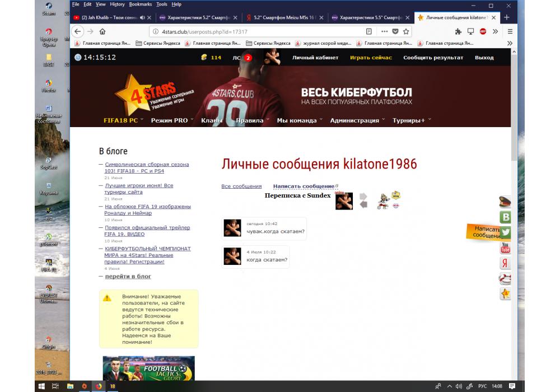560x392 pixels.
Task: Click the lifebuoy help sidebar icon
Action: [x=505, y=278]
